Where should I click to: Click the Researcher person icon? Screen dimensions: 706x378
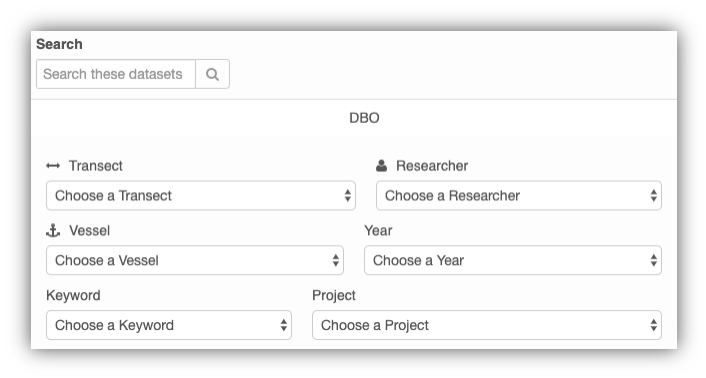[381, 166]
